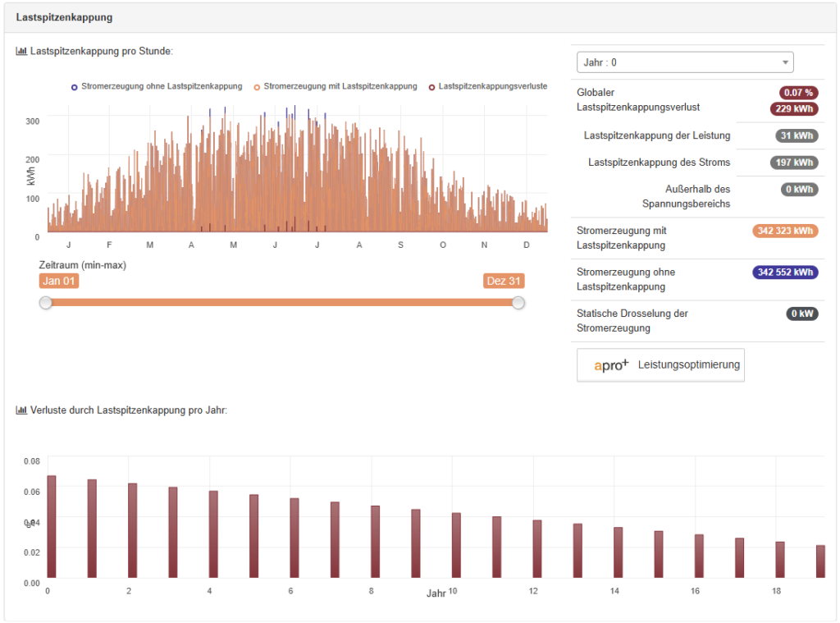The width and height of the screenshot is (840, 623).
Task: Click the 'Jan 01' start date label
Action: (59, 281)
